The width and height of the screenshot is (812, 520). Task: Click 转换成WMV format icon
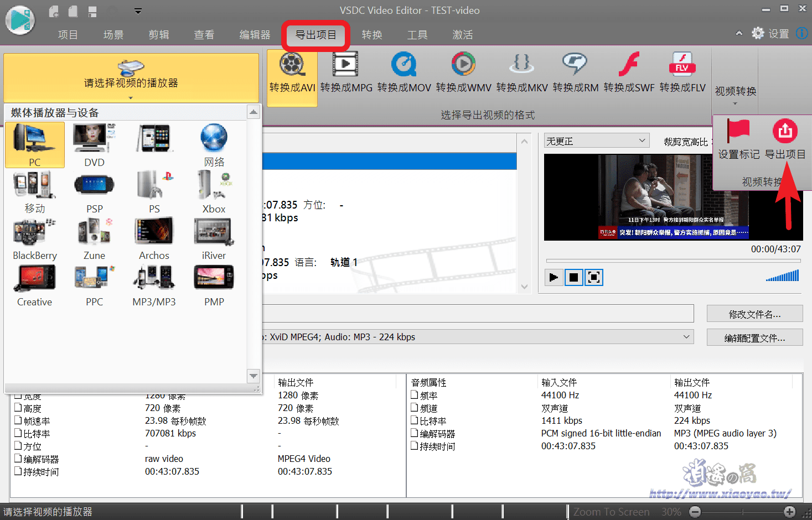[x=463, y=73]
